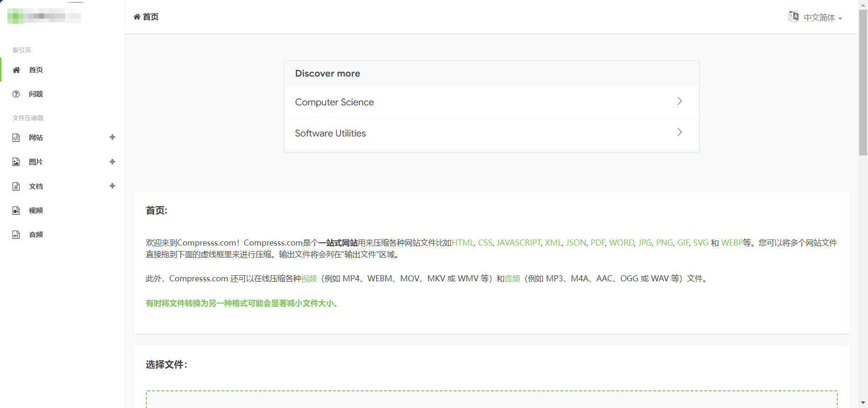Click the code file icon beside 网站
Viewport: 868px width, 408px height.
click(16, 137)
